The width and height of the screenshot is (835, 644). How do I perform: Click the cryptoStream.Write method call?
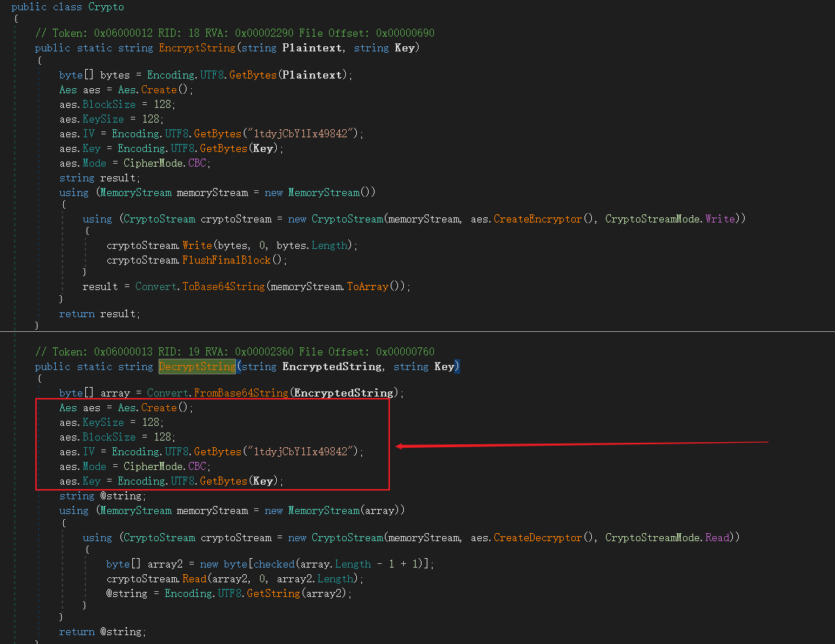(x=196, y=245)
